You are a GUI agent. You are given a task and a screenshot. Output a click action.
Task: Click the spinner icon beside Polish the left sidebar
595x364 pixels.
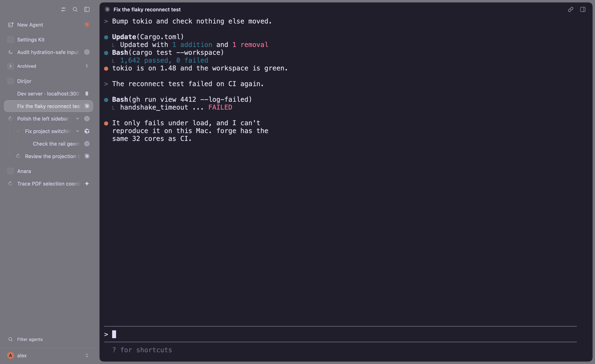point(11,119)
